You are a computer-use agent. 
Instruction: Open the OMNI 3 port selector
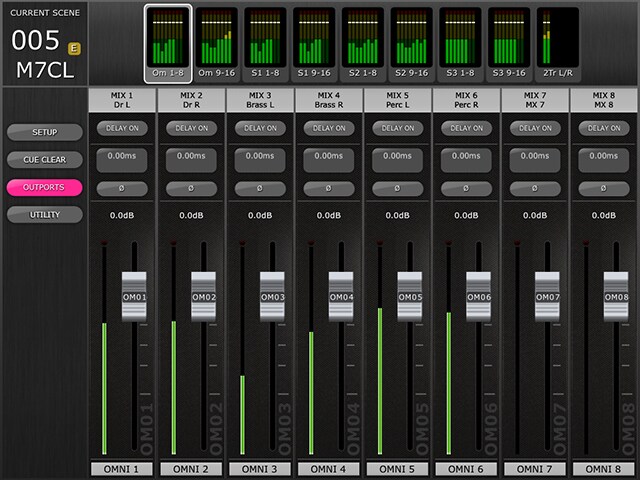[x=260, y=469]
